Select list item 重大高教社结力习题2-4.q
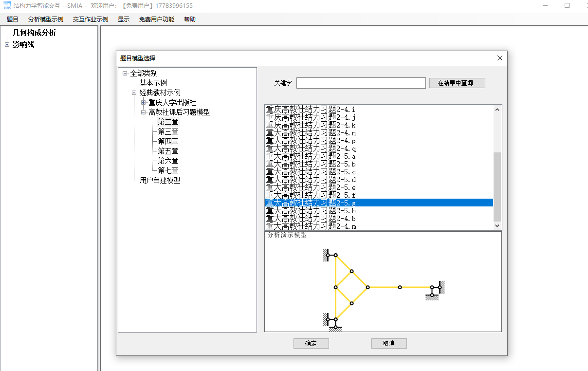Screen dimensions: 588x371 tap(379, 148)
